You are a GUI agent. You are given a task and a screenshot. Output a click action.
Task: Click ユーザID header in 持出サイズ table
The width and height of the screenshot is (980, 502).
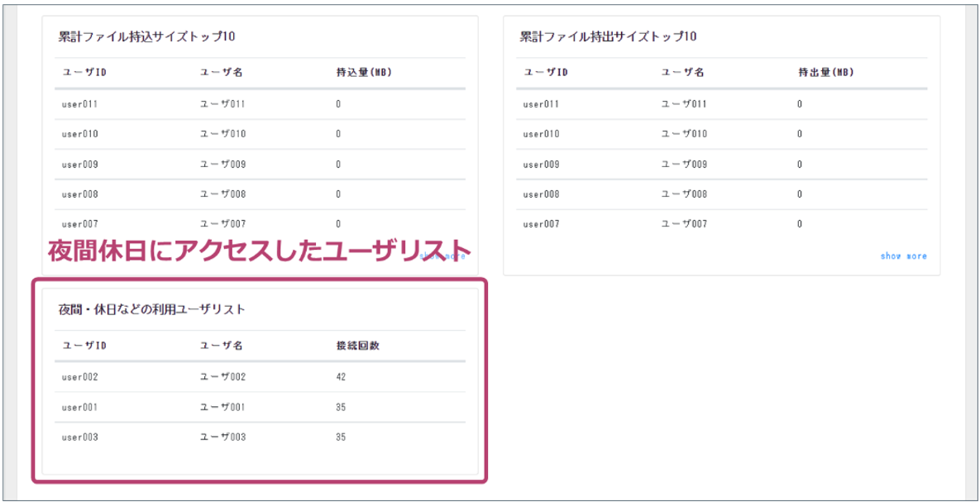tap(546, 72)
